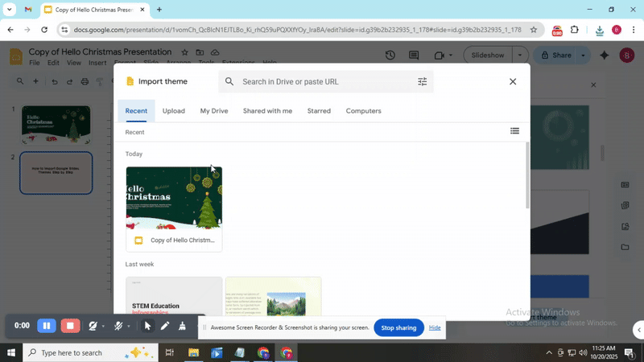Click the Search in Drive field
The width and height of the screenshot is (644, 362).
322,81
